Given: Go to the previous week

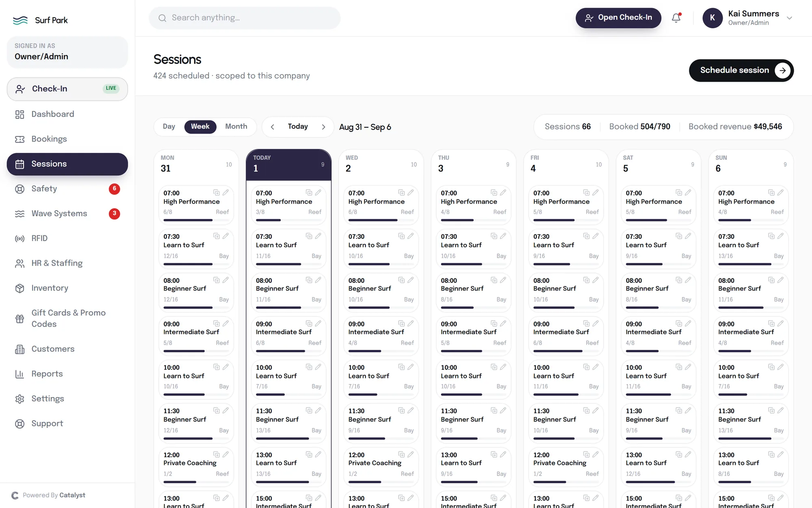Looking at the screenshot, I should coord(272,127).
